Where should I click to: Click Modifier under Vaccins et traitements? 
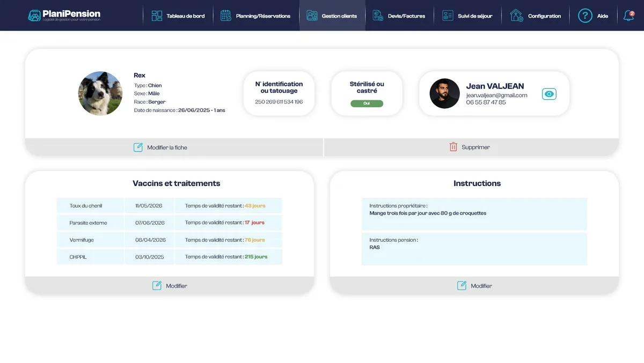(x=177, y=286)
